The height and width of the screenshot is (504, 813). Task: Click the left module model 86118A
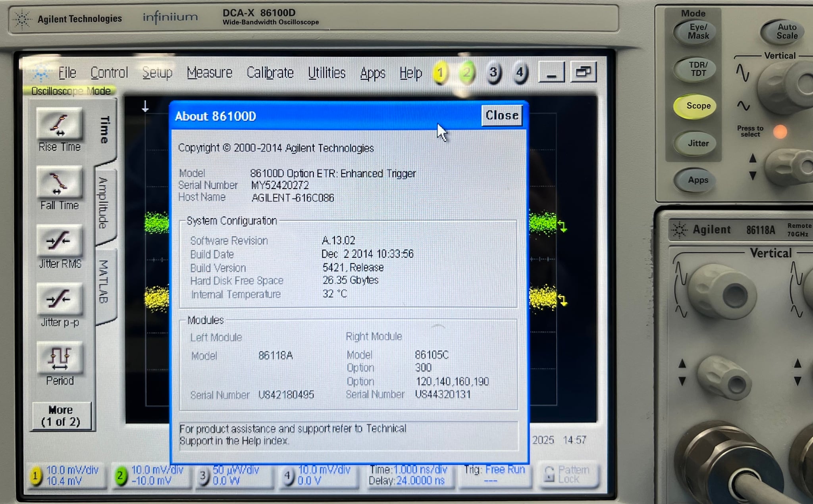[x=275, y=355]
